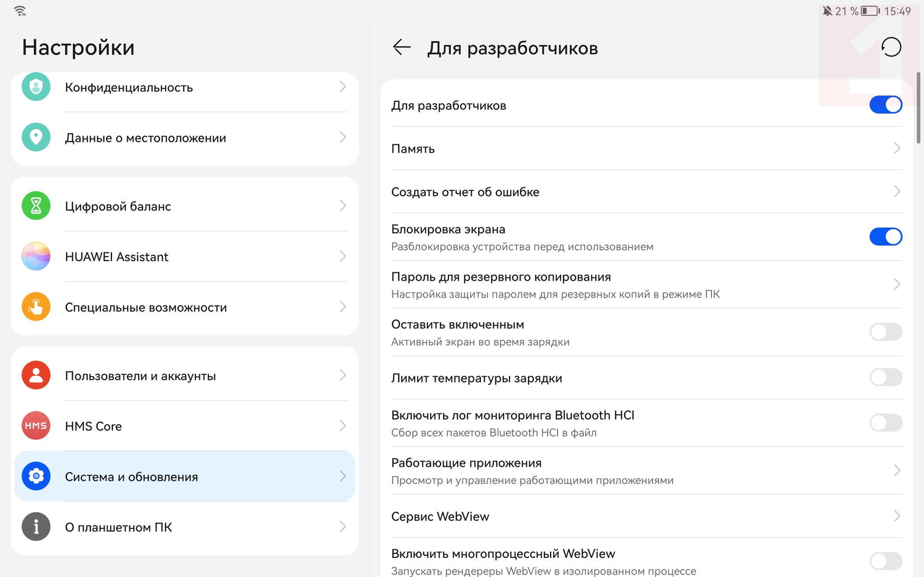The height and width of the screenshot is (577, 924).
Task: Tap the About tablet info icon
Action: 36,527
